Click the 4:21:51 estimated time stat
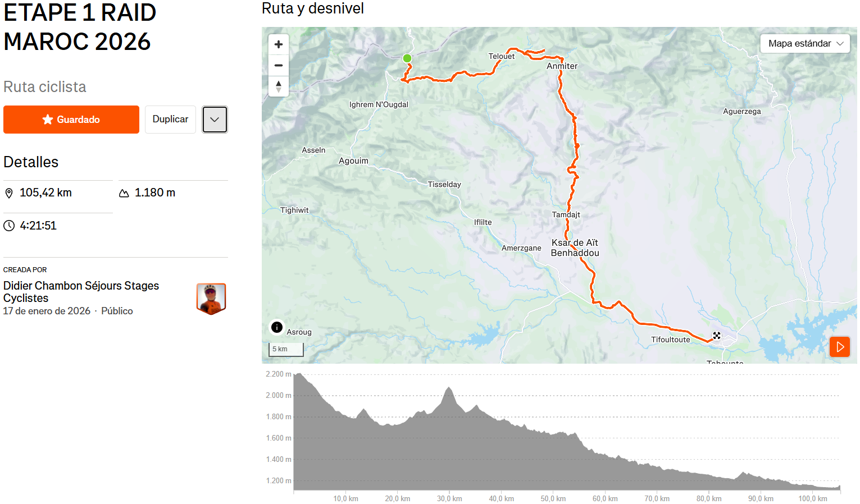860x504 pixels. coord(38,226)
